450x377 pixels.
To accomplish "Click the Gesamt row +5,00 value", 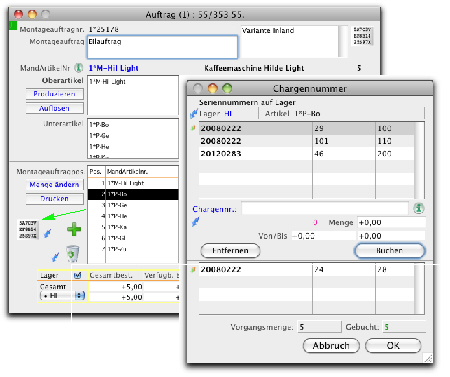I will point(132,287).
